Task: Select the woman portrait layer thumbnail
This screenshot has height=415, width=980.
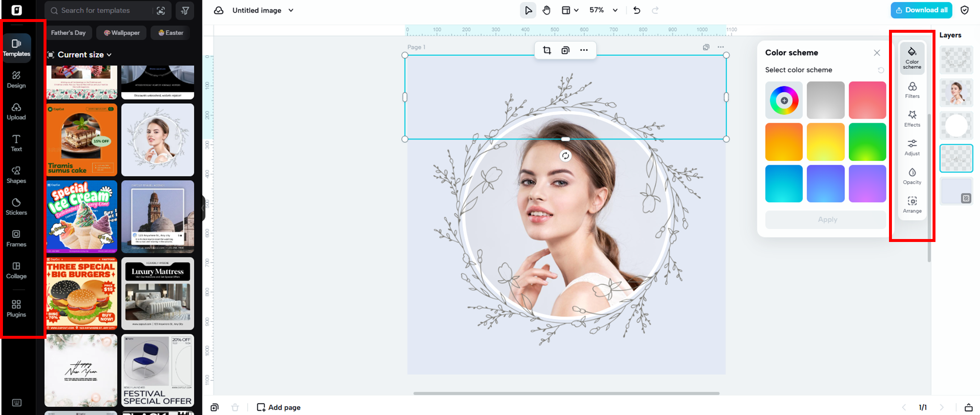Action: click(x=956, y=93)
